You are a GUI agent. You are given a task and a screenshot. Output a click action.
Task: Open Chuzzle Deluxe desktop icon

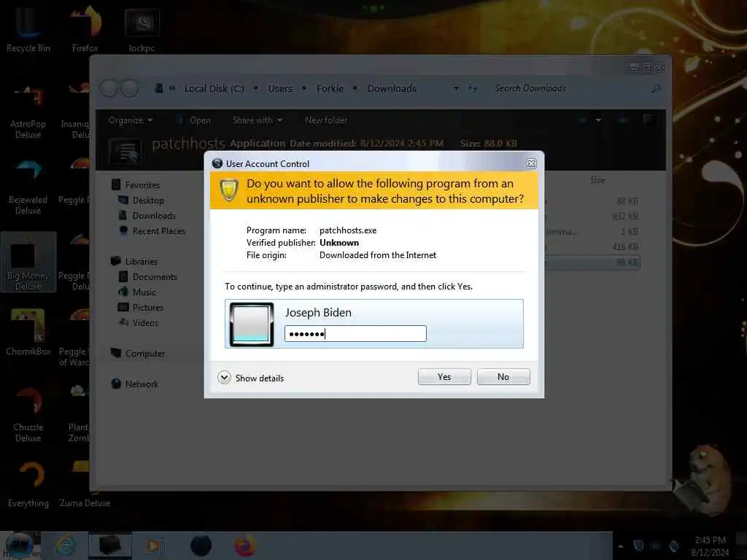click(x=28, y=414)
